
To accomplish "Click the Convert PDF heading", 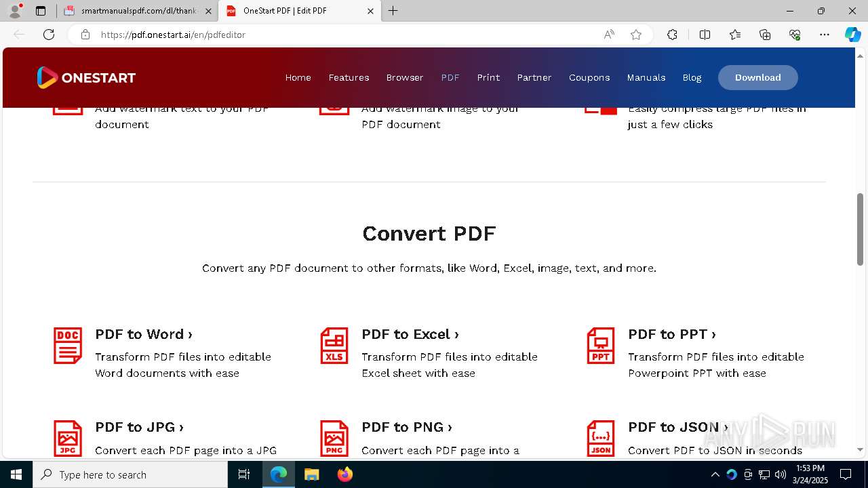I will coord(429,233).
